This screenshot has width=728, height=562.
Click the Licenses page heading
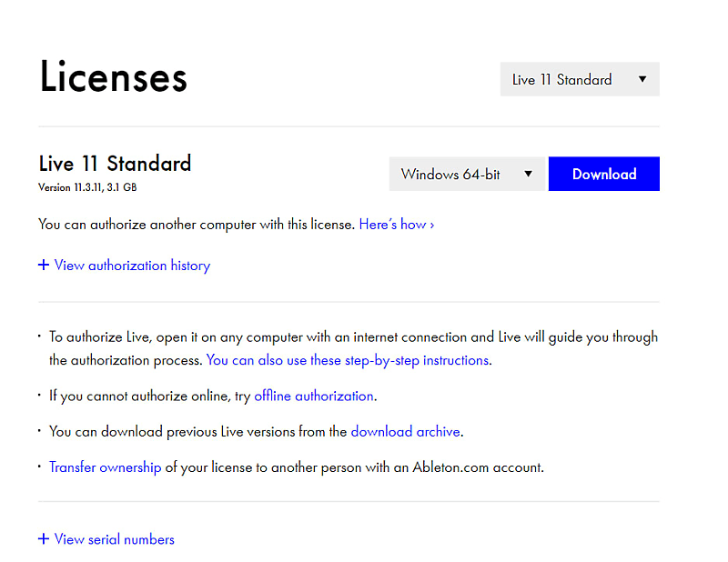pyautogui.click(x=114, y=77)
